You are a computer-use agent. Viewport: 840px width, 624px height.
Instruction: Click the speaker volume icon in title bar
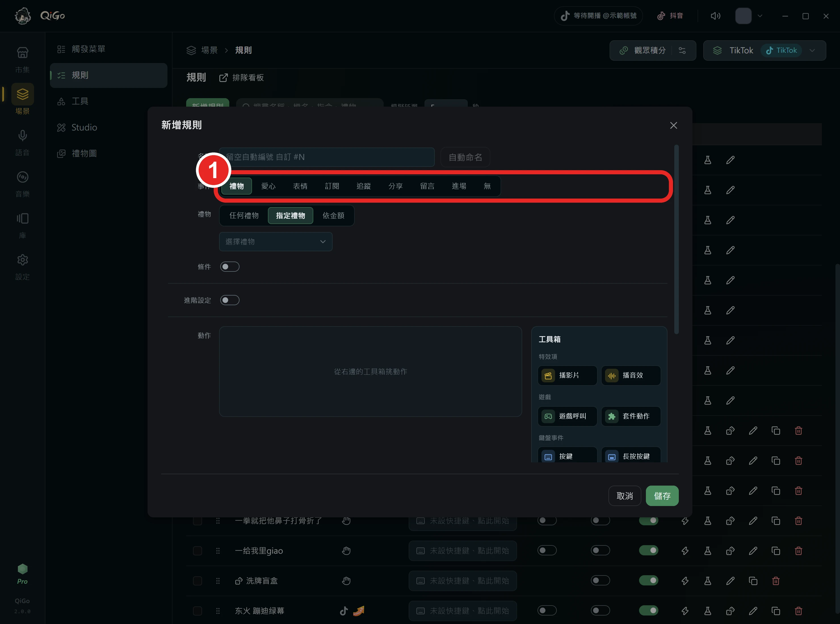pos(715,16)
